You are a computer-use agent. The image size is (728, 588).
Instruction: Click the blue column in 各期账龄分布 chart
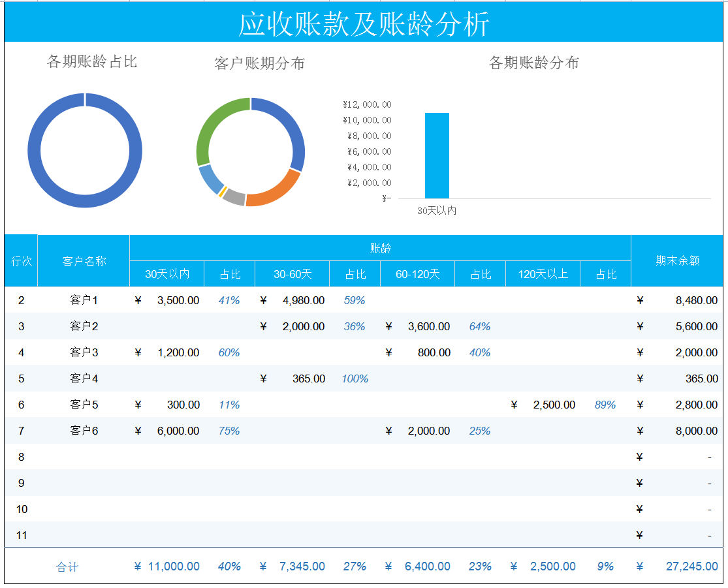[436, 157]
